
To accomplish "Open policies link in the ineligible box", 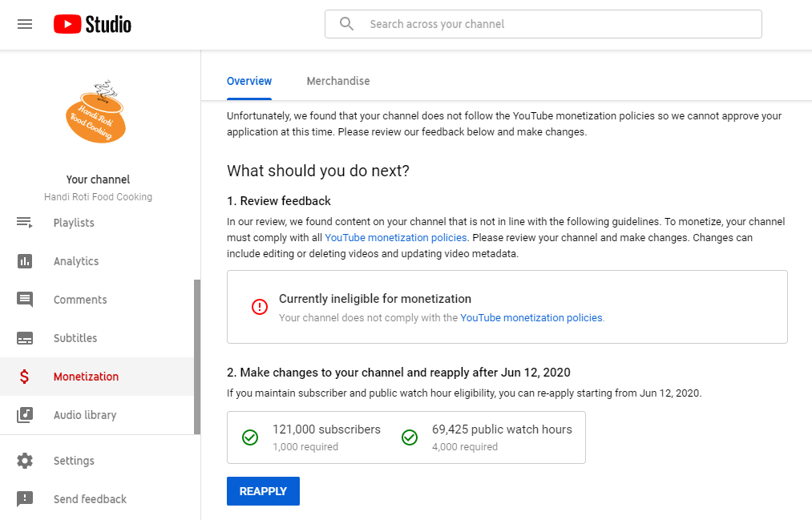I will coord(531,318).
